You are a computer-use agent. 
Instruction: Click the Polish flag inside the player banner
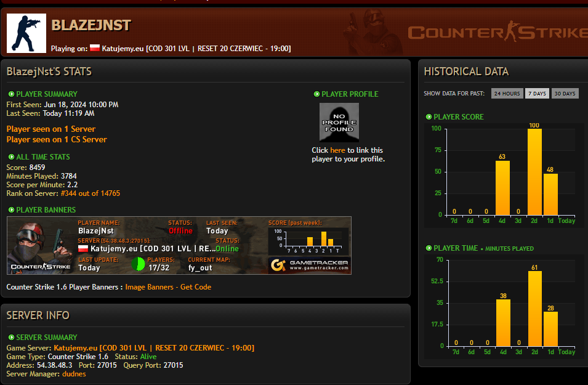point(83,248)
